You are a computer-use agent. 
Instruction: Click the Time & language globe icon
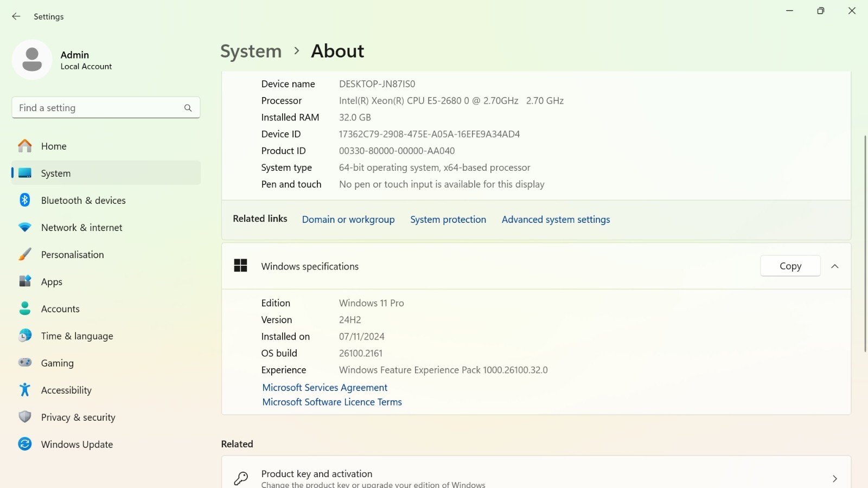[x=25, y=336]
